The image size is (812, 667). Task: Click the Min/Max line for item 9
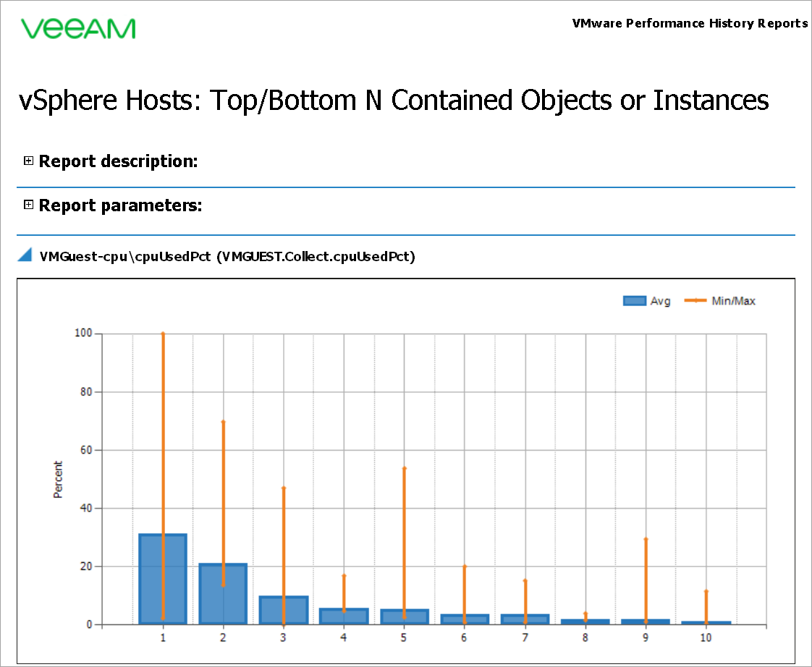tap(646, 580)
